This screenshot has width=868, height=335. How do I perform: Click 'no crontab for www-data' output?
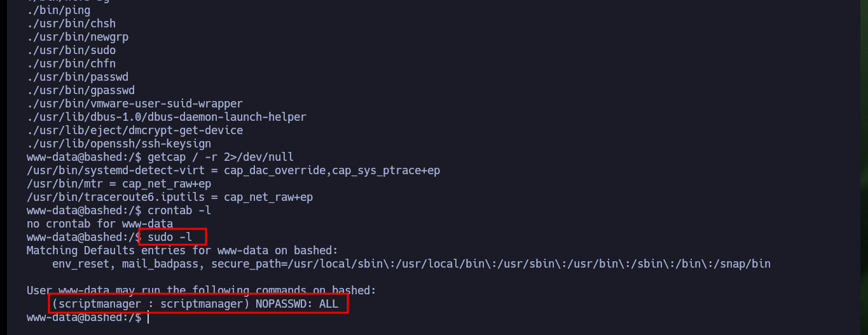[100, 224]
